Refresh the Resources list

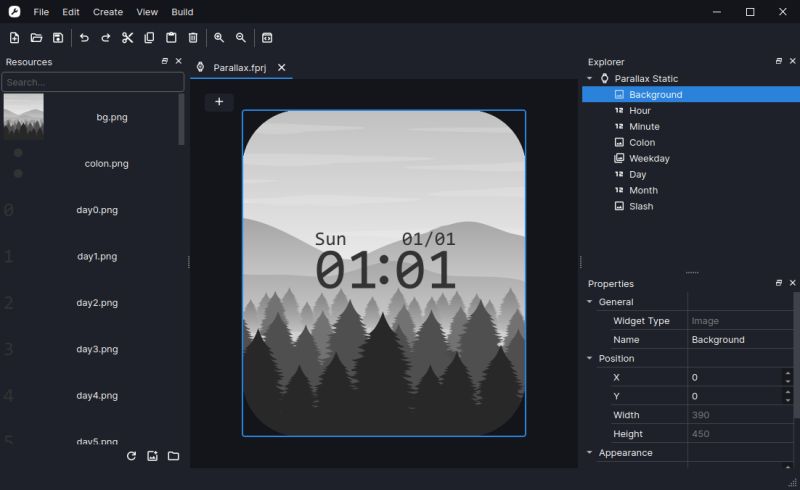coord(131,456)
